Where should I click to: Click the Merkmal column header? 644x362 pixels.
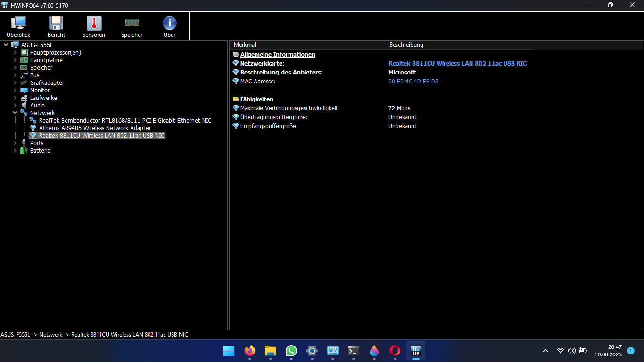(307, 45)
